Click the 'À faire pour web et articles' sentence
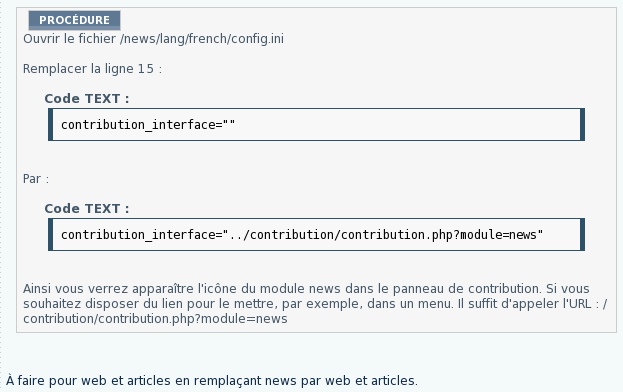Viewport: 623px width, 392px height. point(212,380)
